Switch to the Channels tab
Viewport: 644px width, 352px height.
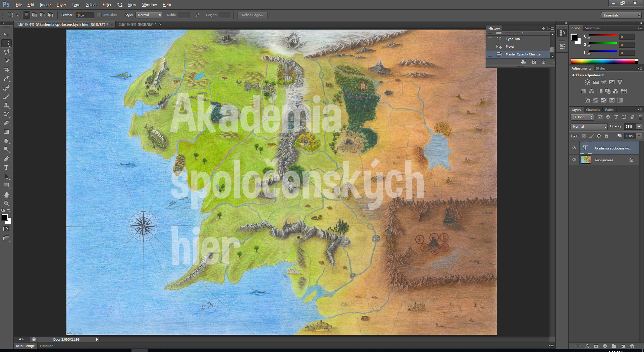[x=593, y=109]
